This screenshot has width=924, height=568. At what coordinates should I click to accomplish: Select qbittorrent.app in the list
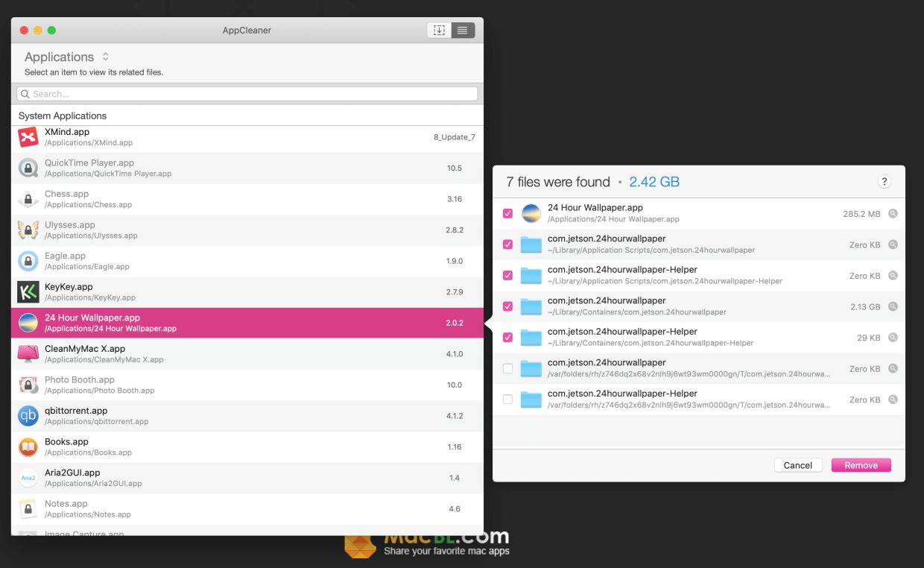pos(247,417)
